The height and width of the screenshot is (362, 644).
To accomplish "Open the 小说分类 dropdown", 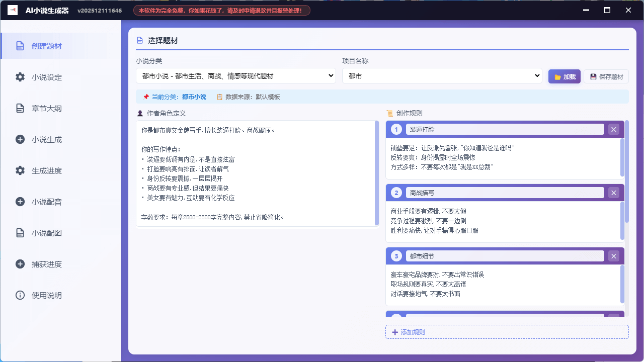I will pos(235,75).
